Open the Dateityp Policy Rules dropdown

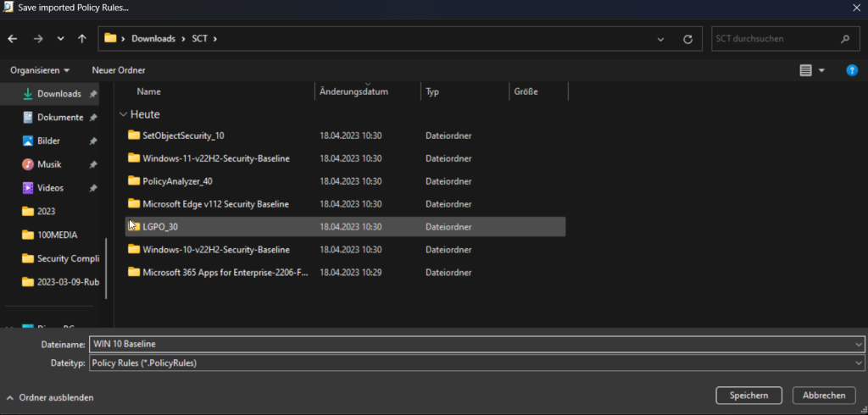[476, 363]
